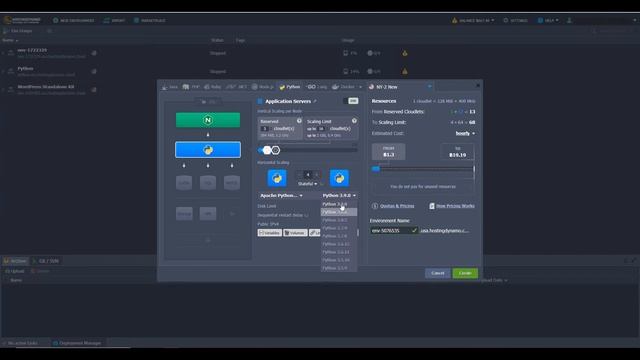
Task: Open the Deployment Manager tab at bottom
Action: (77, 343)
